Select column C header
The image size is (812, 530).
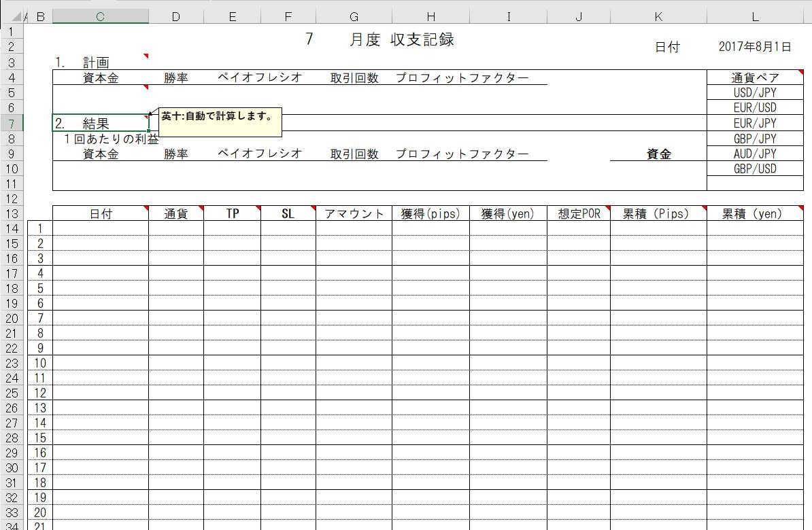click(x=101, y=17)
